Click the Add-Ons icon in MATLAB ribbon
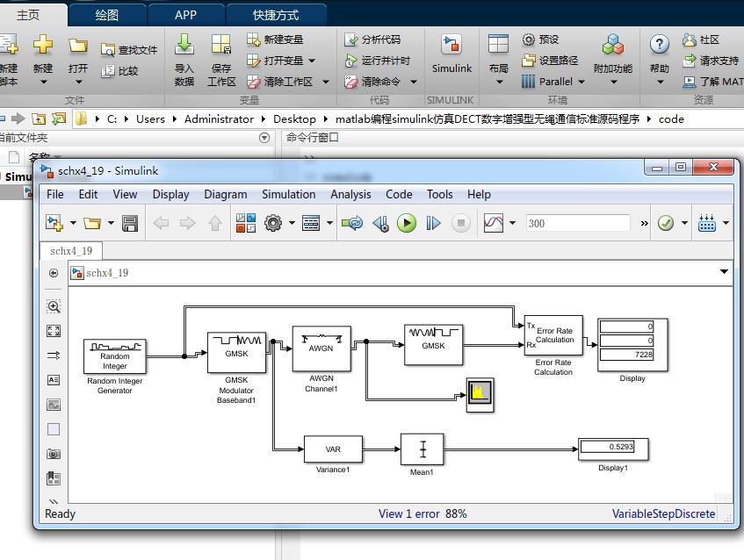The width and height of the screenshot is (744, 560). coord(612,60)
